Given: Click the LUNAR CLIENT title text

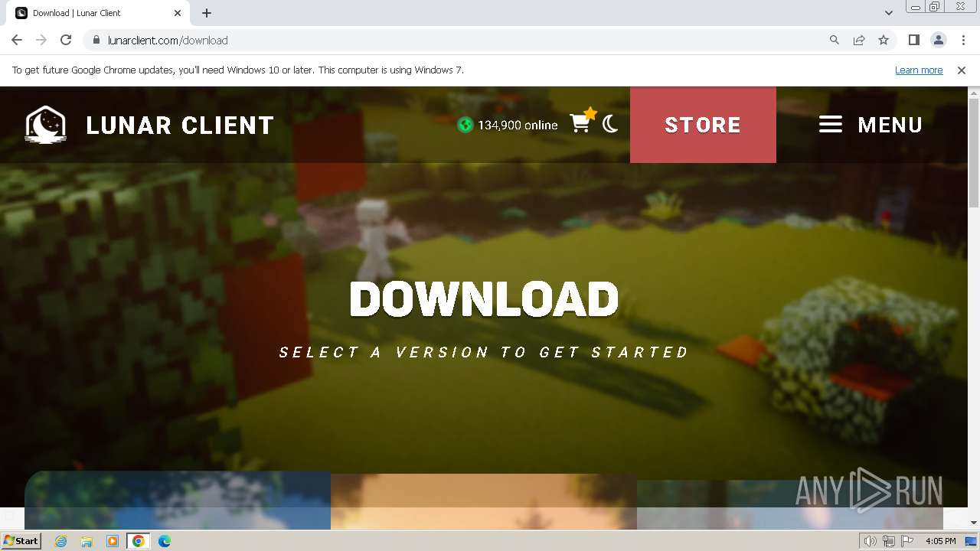Looking at the screenshot, I should click(x=180, y=126).
